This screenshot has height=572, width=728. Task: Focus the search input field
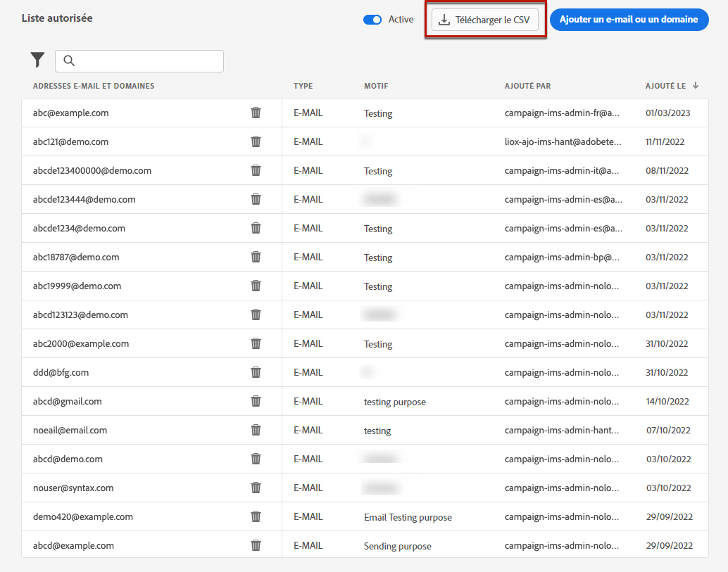click(x=148, y=61)
